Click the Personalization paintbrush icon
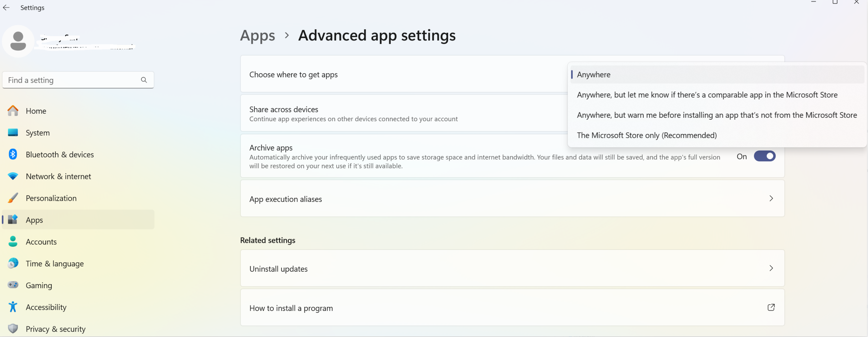Viewport: 868px width, 337px height. pyautogui.click(x=13, y=198)
